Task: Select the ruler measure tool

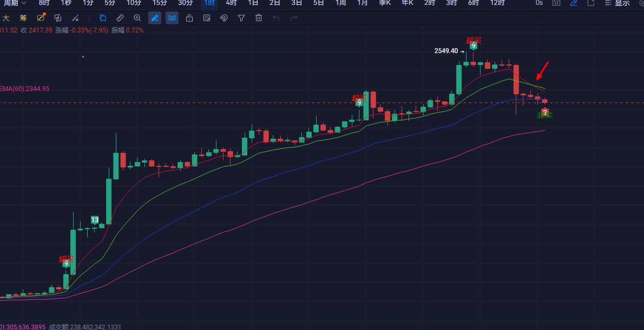Action: pos(120,18)
